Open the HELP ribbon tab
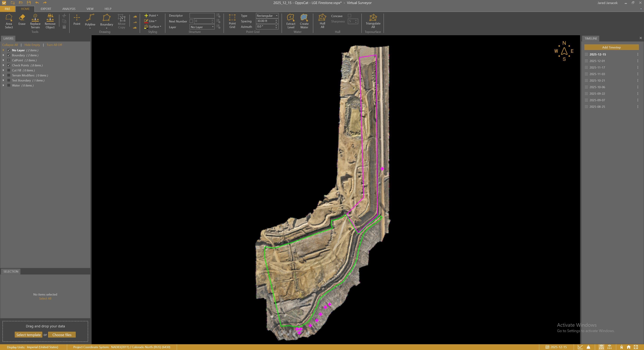 (x=108, y=9)
